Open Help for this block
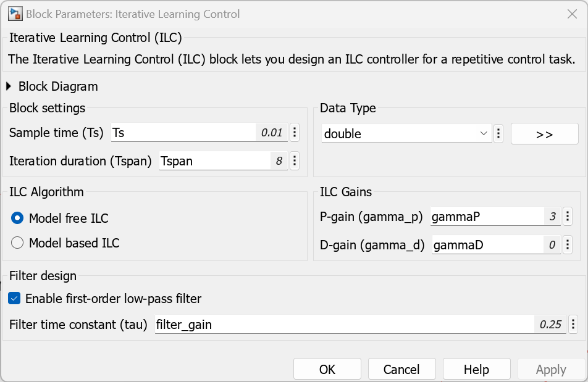This screenshot has width=588, height=382. (x=476, y=369)
